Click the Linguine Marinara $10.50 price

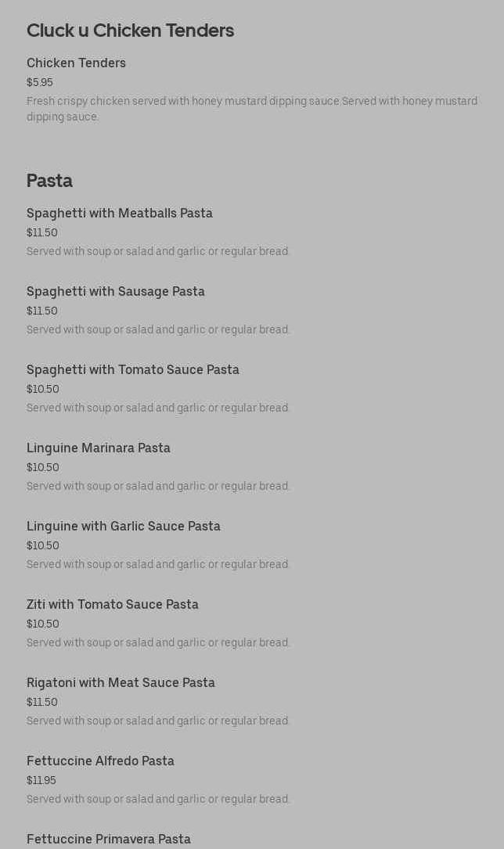(x=43, y=467)
